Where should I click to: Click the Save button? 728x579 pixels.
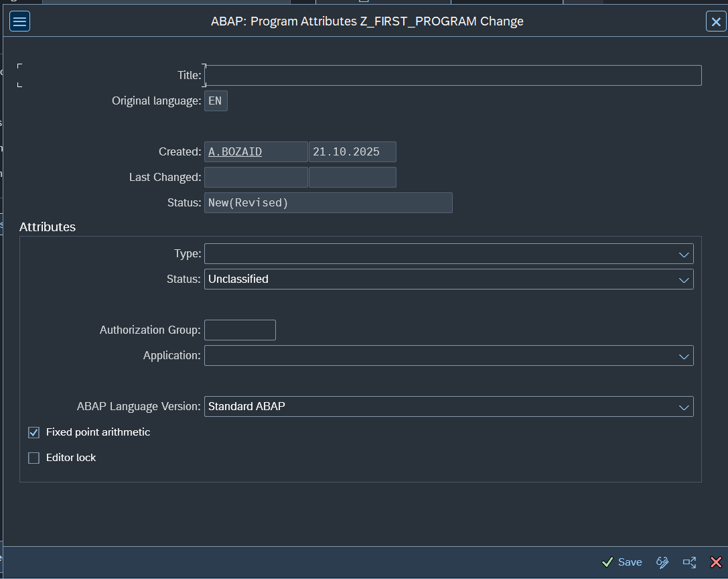pos(622,562)
